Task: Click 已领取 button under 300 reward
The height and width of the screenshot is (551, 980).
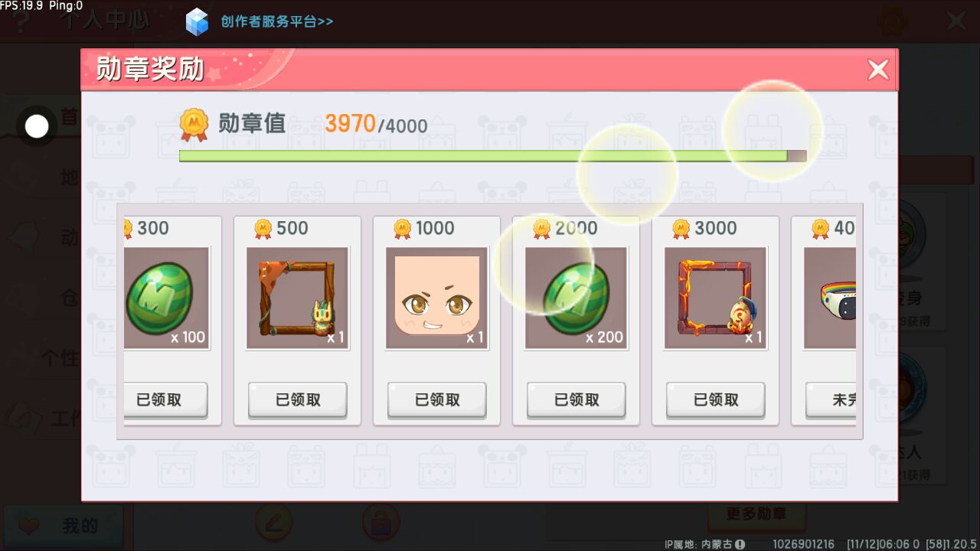Action: (165, 399)
